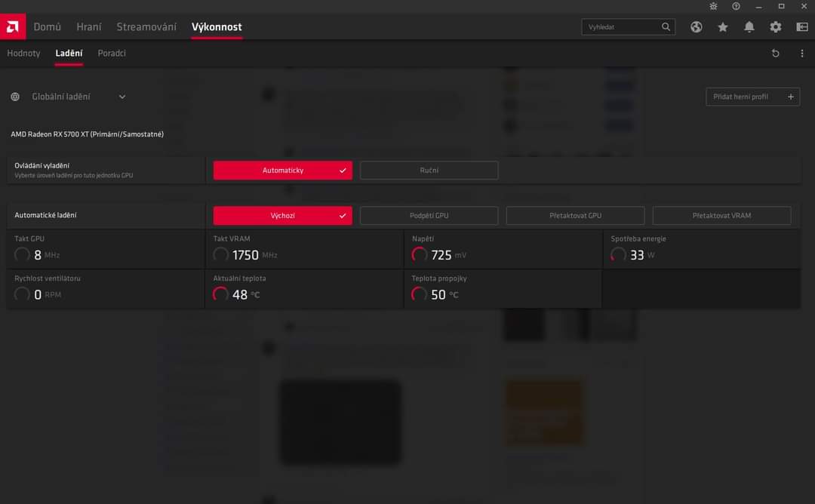Click the Takt VRAM gauge icon
The image size is (815, 504).
point(220,254)
